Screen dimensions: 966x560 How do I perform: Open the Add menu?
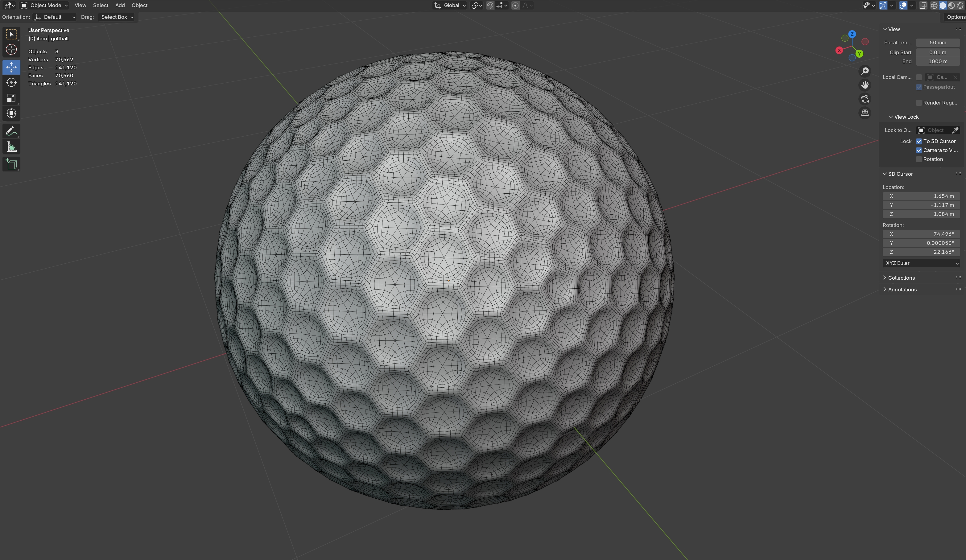pos(120,5)
